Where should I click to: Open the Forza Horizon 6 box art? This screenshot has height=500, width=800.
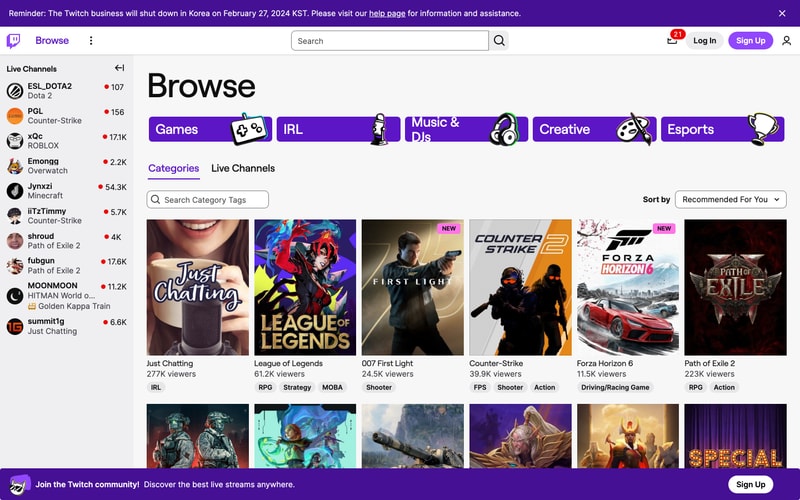point(628,287)
